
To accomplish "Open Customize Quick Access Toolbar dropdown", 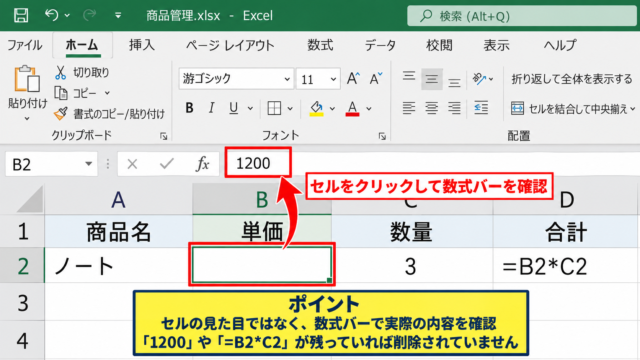I will 118,16.
